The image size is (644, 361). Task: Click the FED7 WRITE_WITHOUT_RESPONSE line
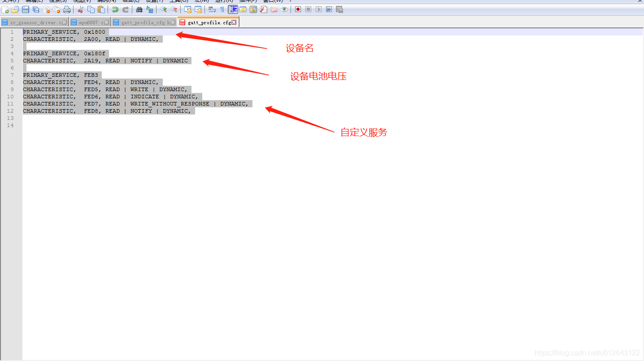(x=136, y=104)
